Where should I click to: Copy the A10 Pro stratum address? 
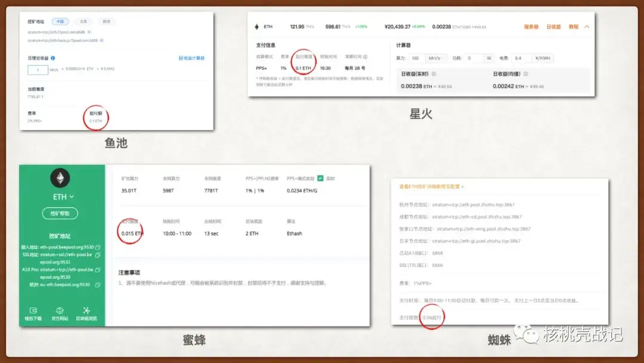point(98,270)
